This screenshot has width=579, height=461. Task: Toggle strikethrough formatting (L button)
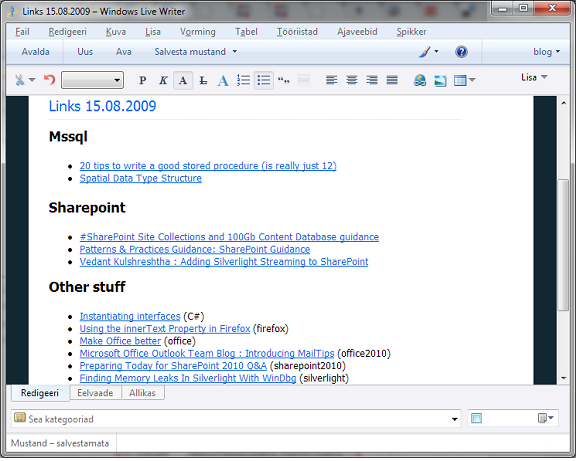pyautogui.click(x=203, y=80)
